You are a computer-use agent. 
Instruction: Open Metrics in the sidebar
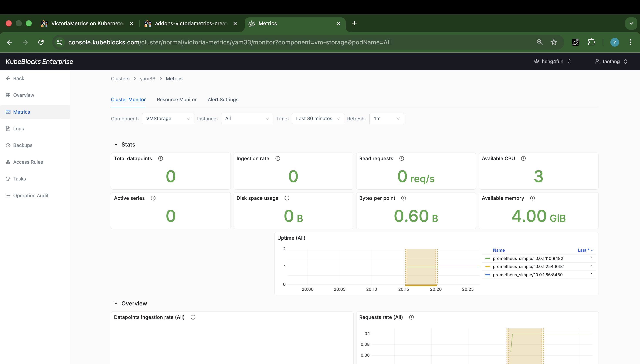tap(35, 112)
